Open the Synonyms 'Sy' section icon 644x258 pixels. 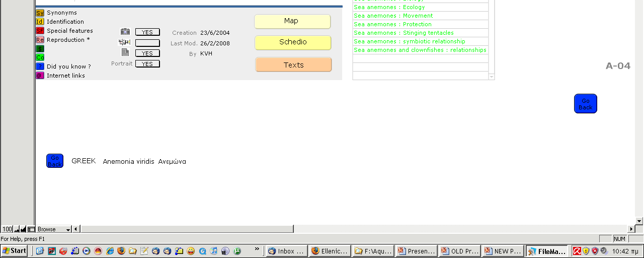click(40, 13)
